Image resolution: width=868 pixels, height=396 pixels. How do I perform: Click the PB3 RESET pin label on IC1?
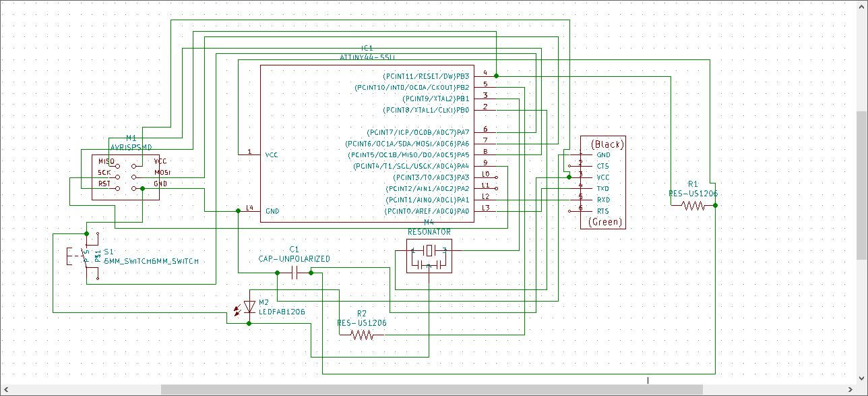click(x=427, y=76)
